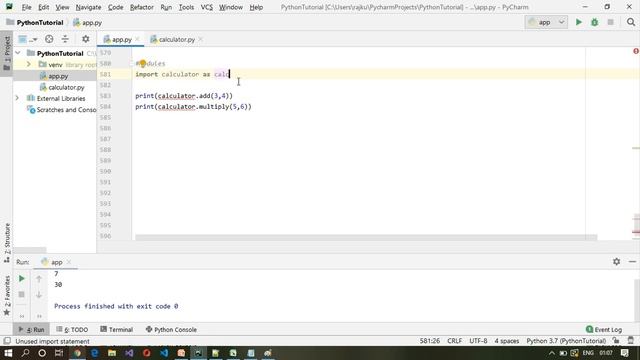
Task: Click the read-only lock icon in status bar
Action: coord(616,341)
